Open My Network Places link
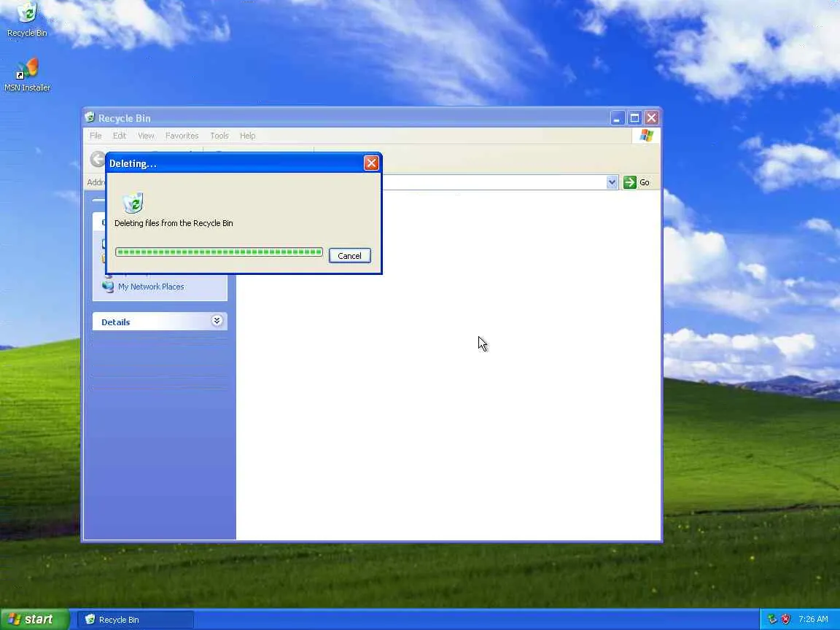Viewport: 840px width, 630px height. (151, 287)
